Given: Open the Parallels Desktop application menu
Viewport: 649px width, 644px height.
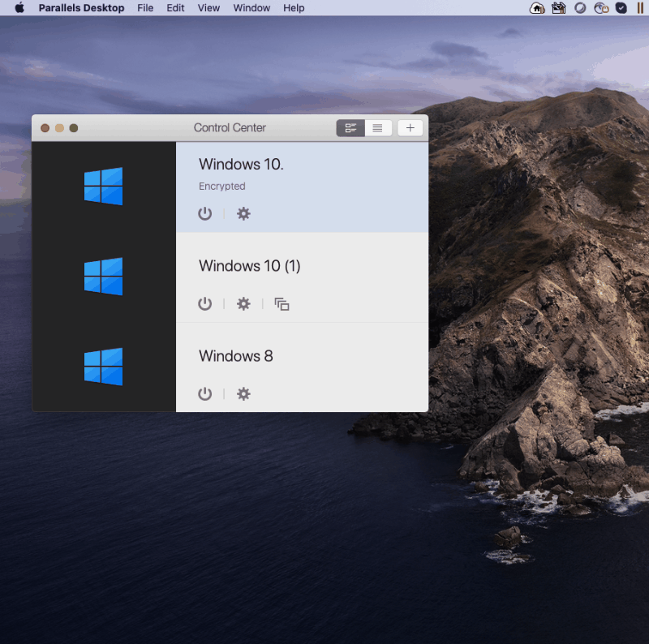Looking at the screenshot, I should coord(82,8).
